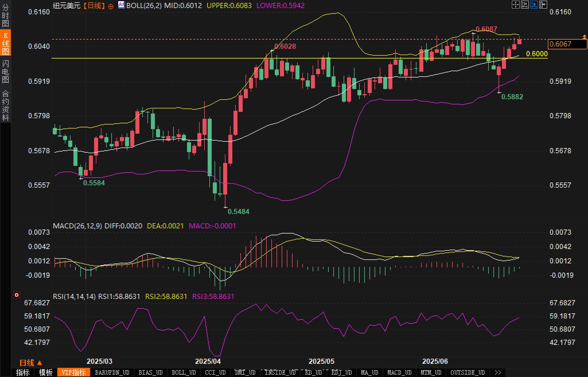Click the yellow 0.6000 horizontal line label
Screen dimensions: 588x377
(537, 54)
